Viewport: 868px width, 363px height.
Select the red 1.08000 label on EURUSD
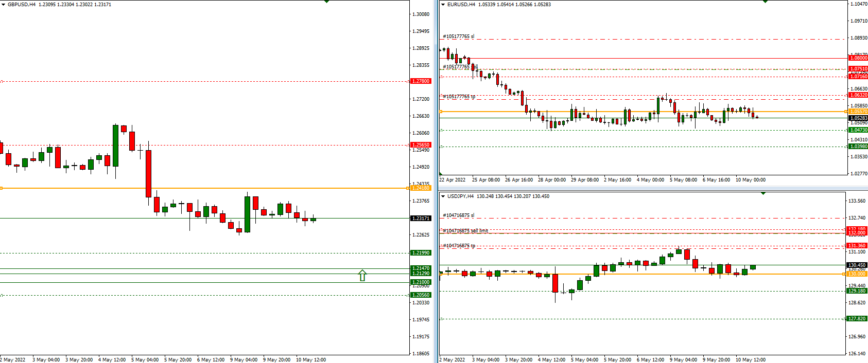[x=858, y=58]
